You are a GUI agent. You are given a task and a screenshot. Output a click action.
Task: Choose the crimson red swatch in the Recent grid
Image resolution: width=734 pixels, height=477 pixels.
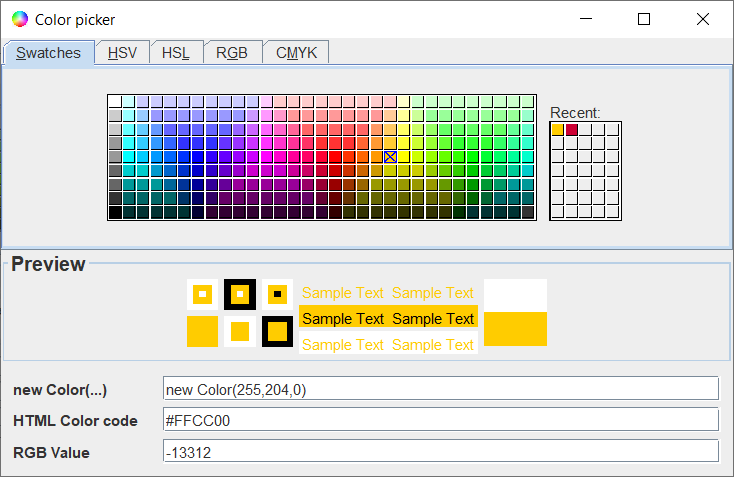(572, 129)
